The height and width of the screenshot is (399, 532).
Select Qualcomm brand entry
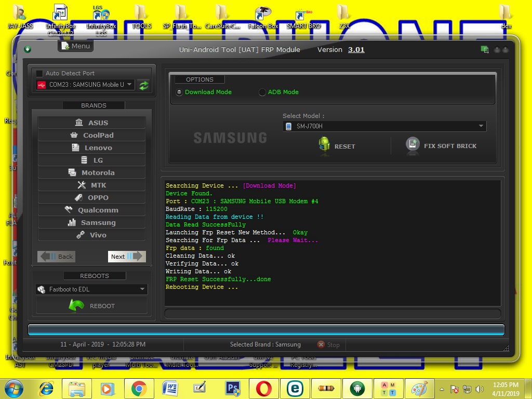91,210
